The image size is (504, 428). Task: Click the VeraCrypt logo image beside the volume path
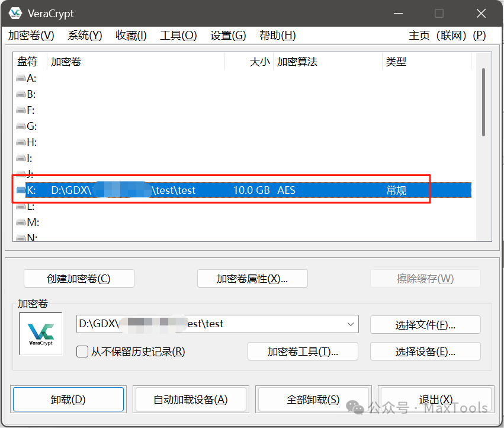click(x=41, y=334)
